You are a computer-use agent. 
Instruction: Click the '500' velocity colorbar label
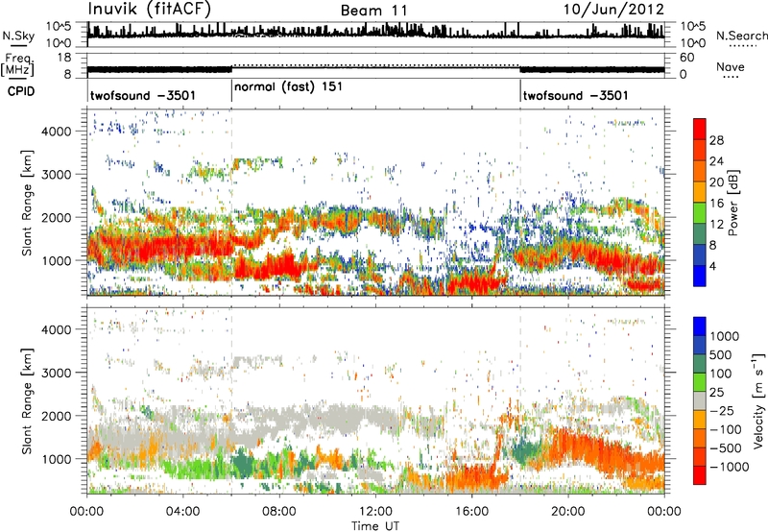721,355
